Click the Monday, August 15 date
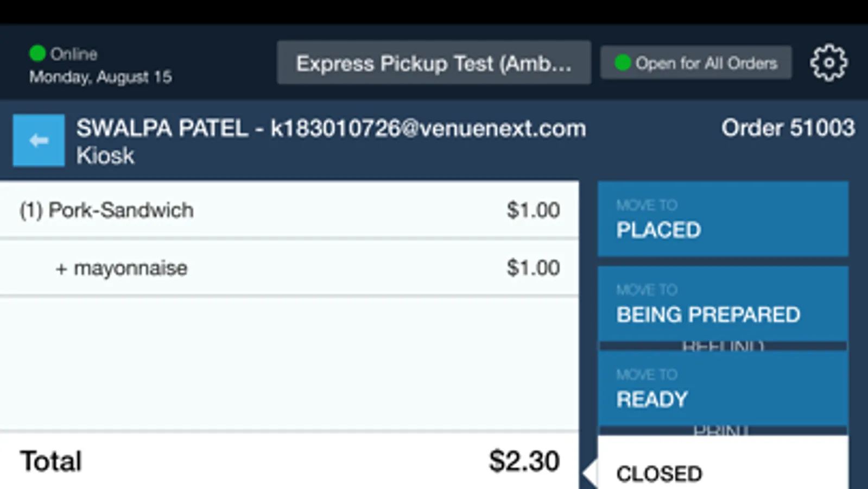Viewport: 868px width, 489px height. coord(100,77)
